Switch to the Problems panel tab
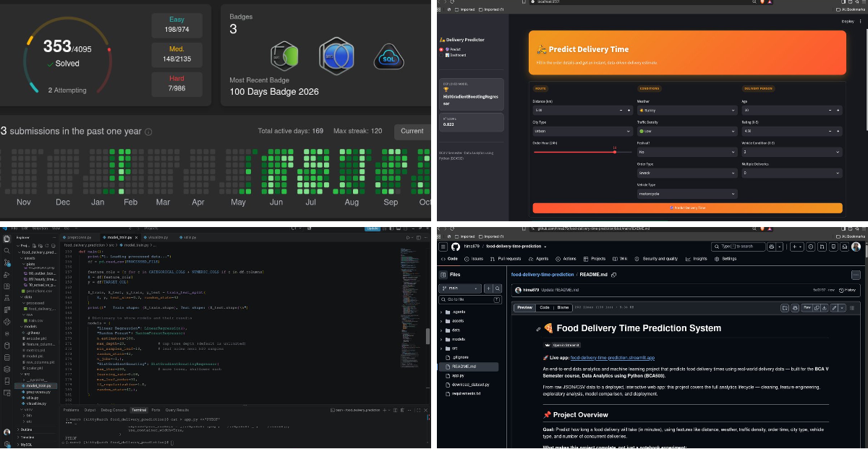The width and height of the screenshot is (868, 449). click(x=72, y=410)
